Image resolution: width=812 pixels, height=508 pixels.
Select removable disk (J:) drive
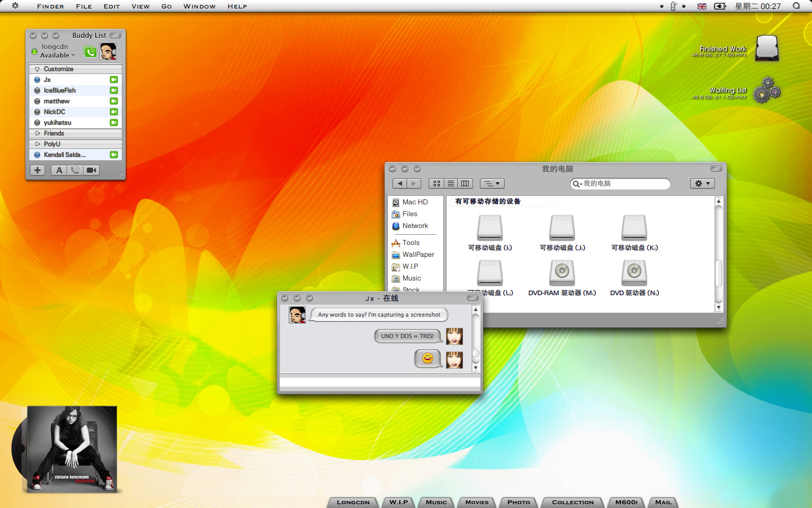(562, 233)
